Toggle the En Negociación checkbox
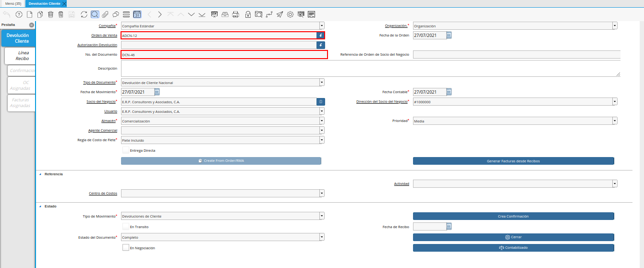 (x=125, y=248)
